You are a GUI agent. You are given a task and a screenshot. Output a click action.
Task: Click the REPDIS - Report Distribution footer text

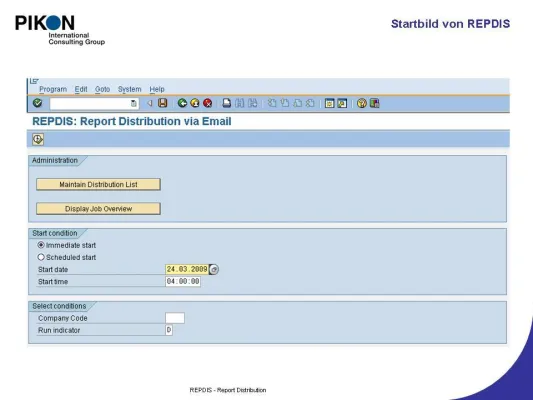coord(228,390)
